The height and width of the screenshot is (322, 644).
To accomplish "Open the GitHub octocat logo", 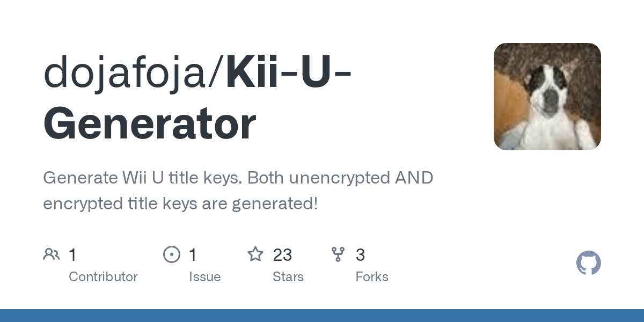I will coord(589,263).
